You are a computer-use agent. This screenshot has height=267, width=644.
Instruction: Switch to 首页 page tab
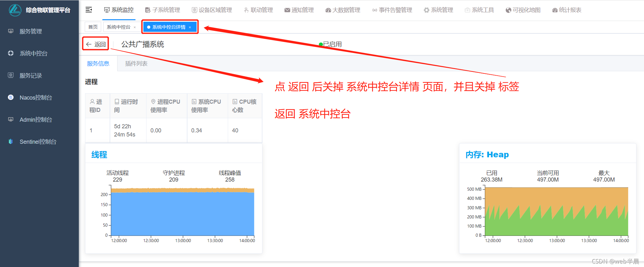pos(93,27)
